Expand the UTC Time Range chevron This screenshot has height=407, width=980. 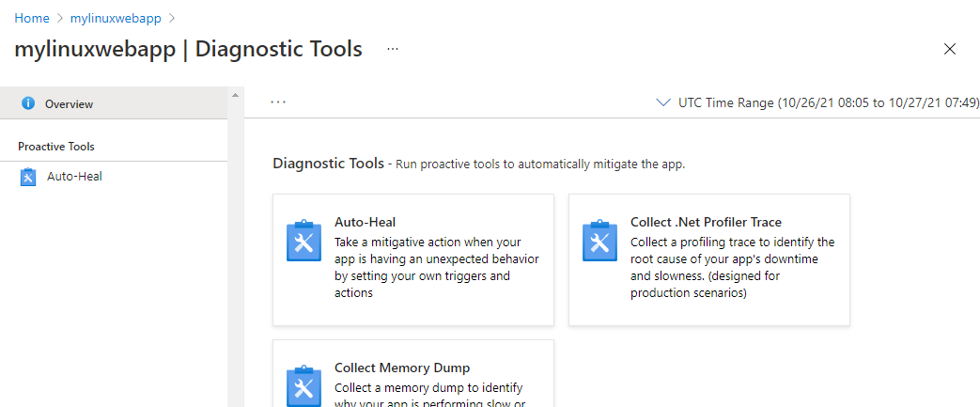663,103
